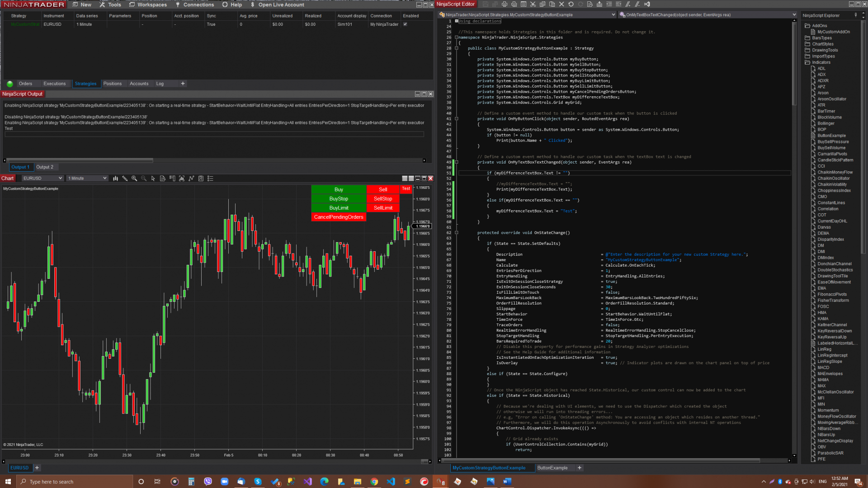Click the NinjaScript Output horizontal scrollbar
The image size is (868, 488).
pyautogui.click(x=79, y=160)
